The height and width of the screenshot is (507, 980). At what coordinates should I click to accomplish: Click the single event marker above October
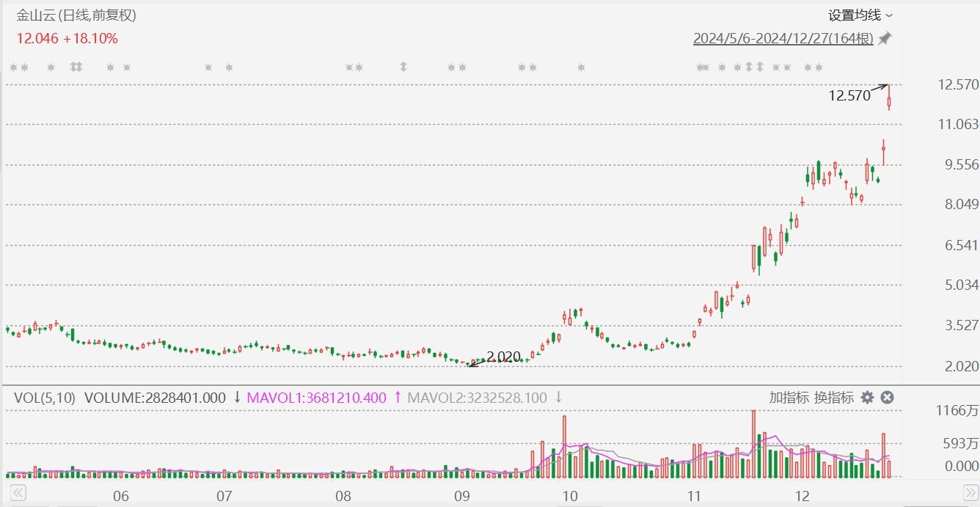pos(582,68)
